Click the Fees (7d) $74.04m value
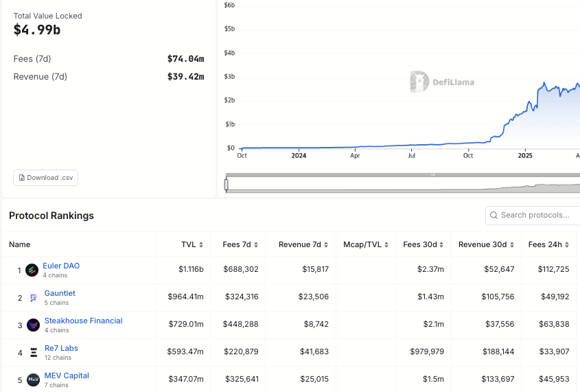Screen dimensions: 580x392 [x=186, y=59]
